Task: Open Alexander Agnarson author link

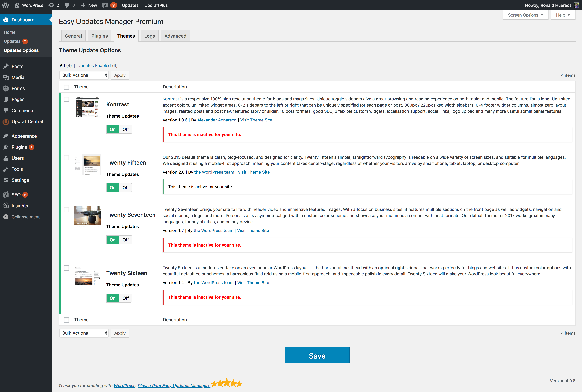Action: [217, 120]
